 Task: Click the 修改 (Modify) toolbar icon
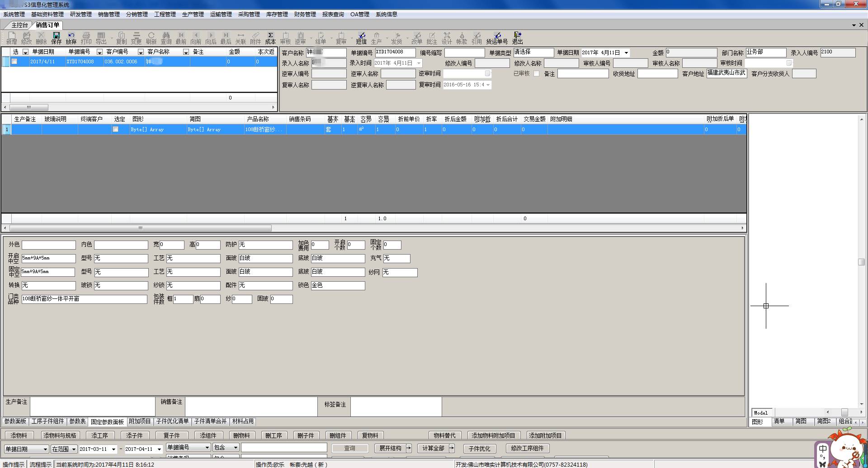27,38
